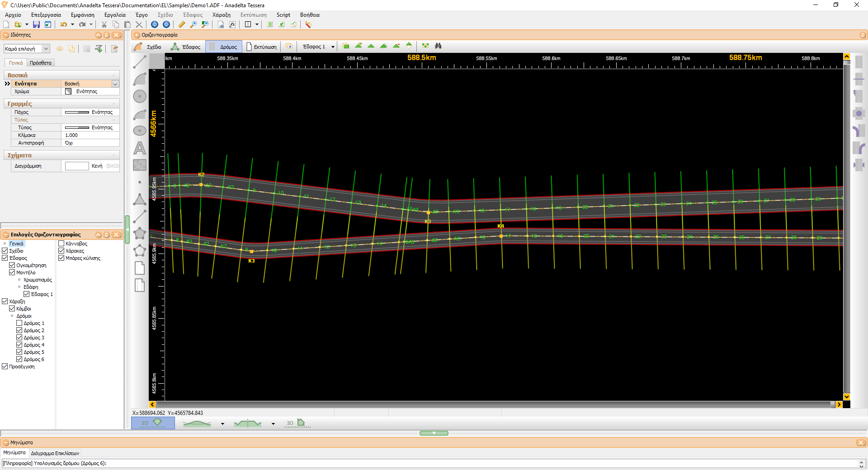
Task: Select the ruler measure tool
Action: 182,24
